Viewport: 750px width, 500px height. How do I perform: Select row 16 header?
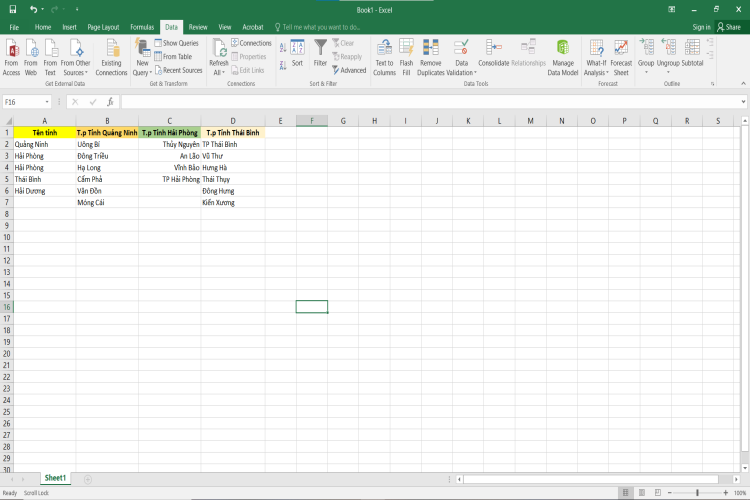(x=7, y=307)
